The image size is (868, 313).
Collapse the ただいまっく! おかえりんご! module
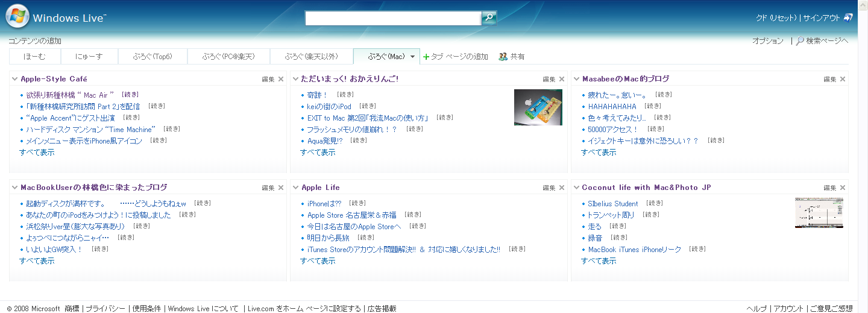(295, 79)
